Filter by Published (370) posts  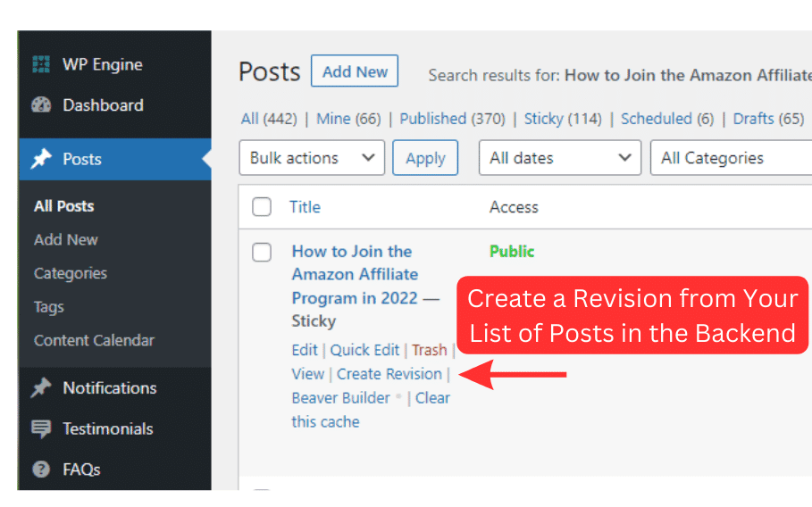point(452,119)
